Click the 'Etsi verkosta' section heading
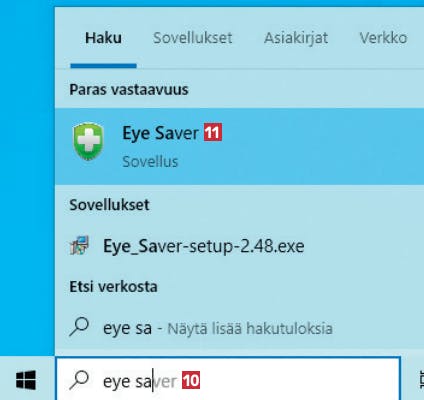424x400 pixels. (x=113, y=287)
